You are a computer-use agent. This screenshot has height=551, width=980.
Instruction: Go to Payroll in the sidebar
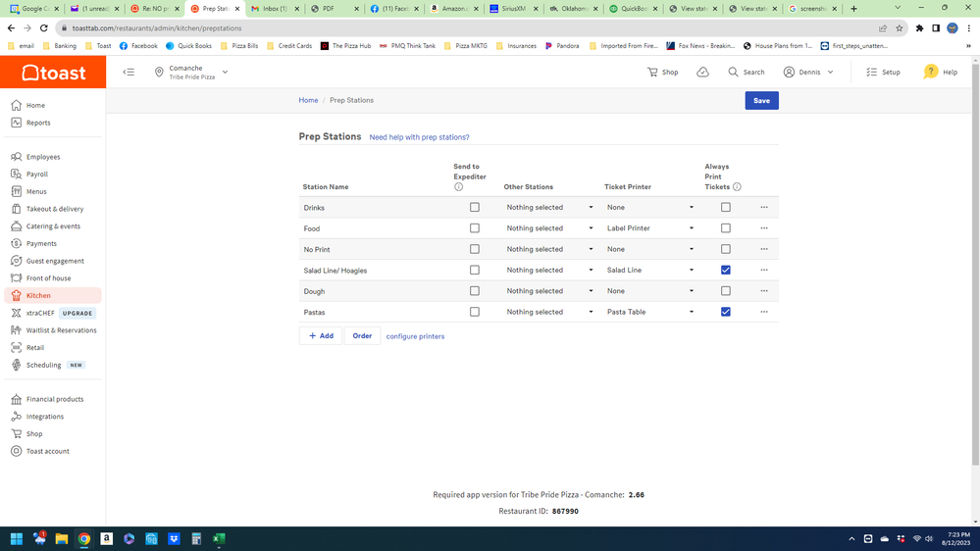[x=37, y=175]
